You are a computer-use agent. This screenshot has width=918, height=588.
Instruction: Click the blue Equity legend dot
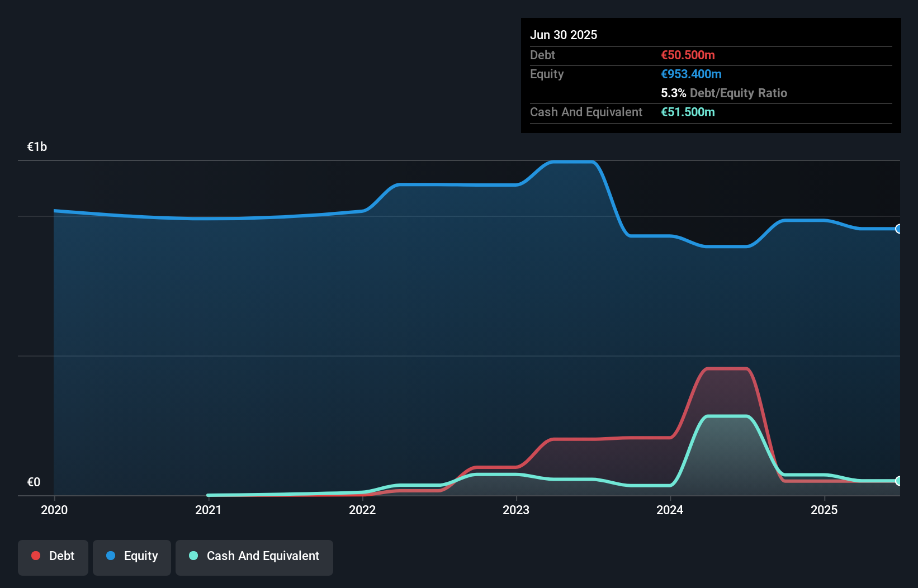click(x=111, y=556)
